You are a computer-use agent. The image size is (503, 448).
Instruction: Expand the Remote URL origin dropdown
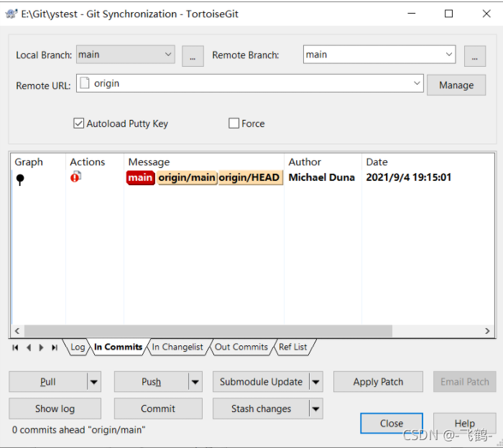point(417,83)
